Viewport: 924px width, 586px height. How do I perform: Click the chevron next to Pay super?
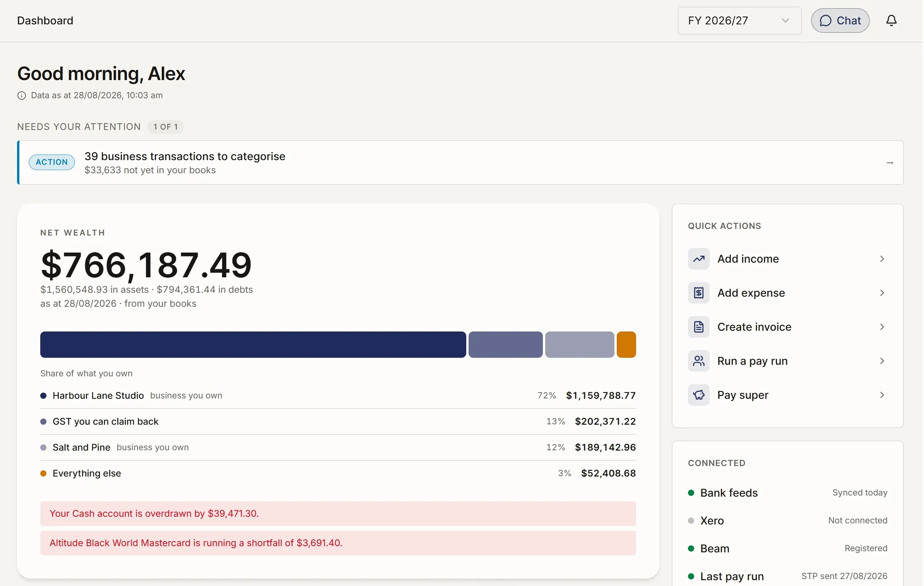pyautogui.click(x=882, y=395)
